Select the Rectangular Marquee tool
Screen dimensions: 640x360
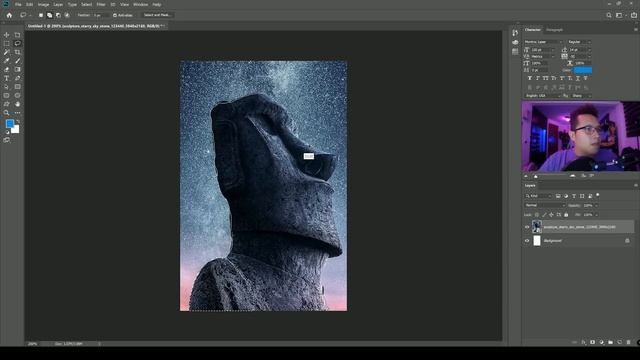pos(7,44)
